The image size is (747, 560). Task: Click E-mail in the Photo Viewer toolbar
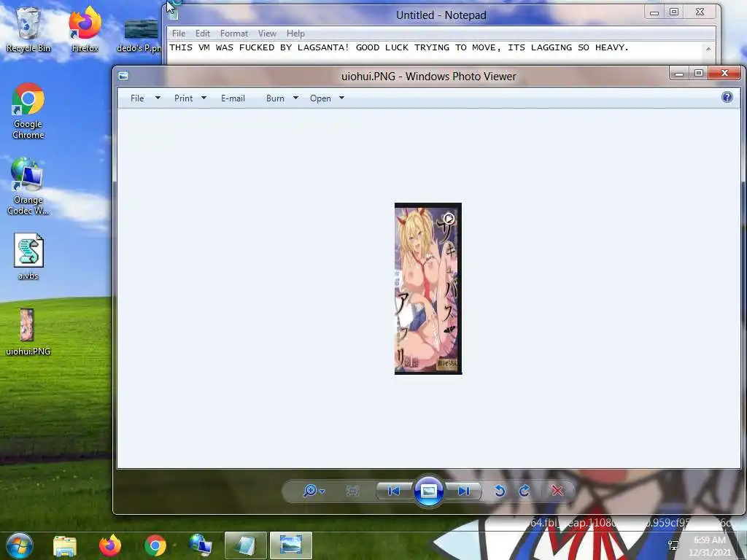pos(233,98)
